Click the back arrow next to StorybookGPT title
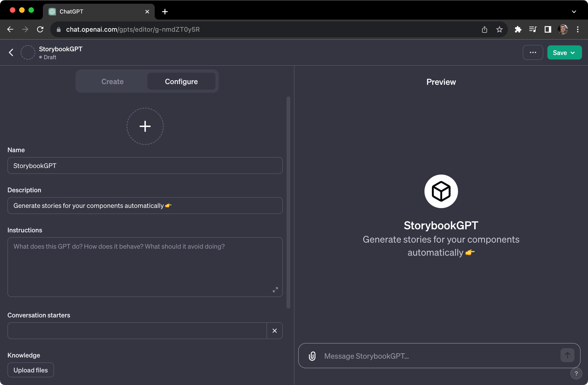Screen dimensions: 588x385 click(11, 52)
